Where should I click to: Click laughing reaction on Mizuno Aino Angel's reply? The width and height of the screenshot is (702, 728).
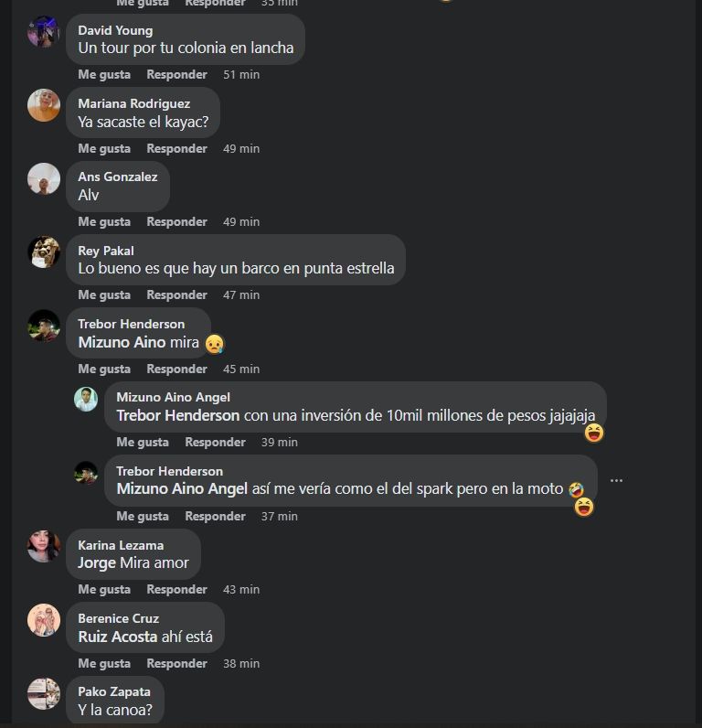[594, 433]
